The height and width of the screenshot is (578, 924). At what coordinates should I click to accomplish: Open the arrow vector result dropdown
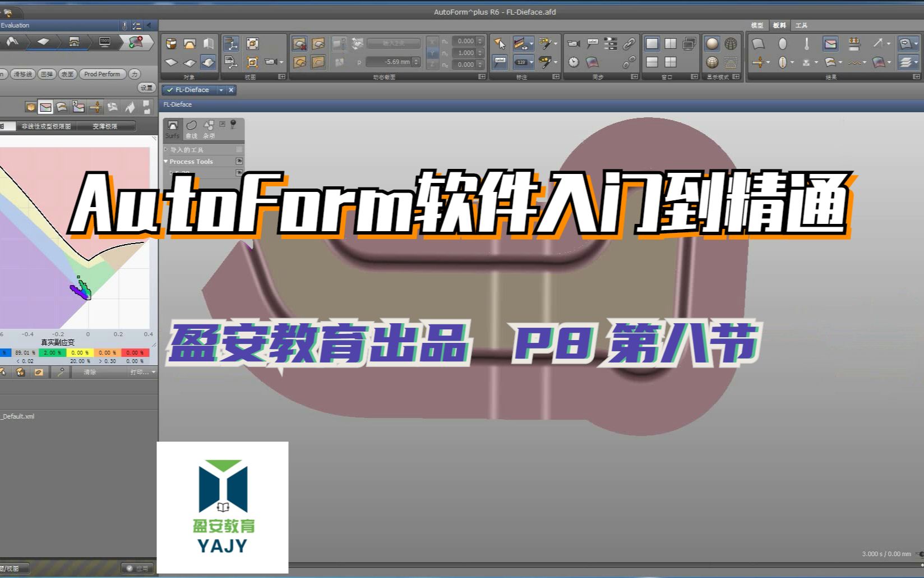pyautogui.click(x=888, y=44)
